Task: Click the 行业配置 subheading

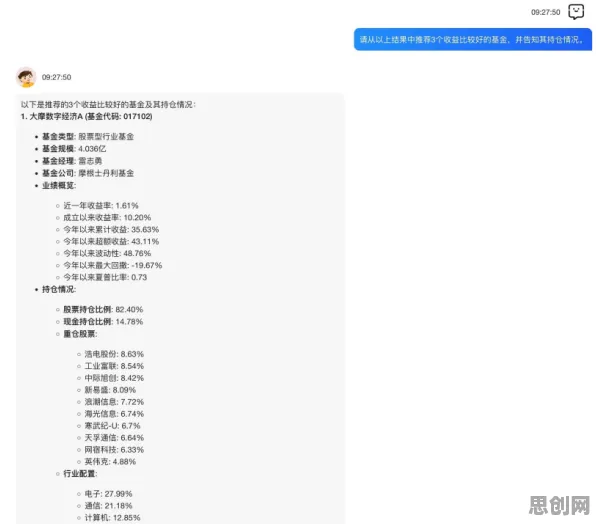Action: click(80, 473)
